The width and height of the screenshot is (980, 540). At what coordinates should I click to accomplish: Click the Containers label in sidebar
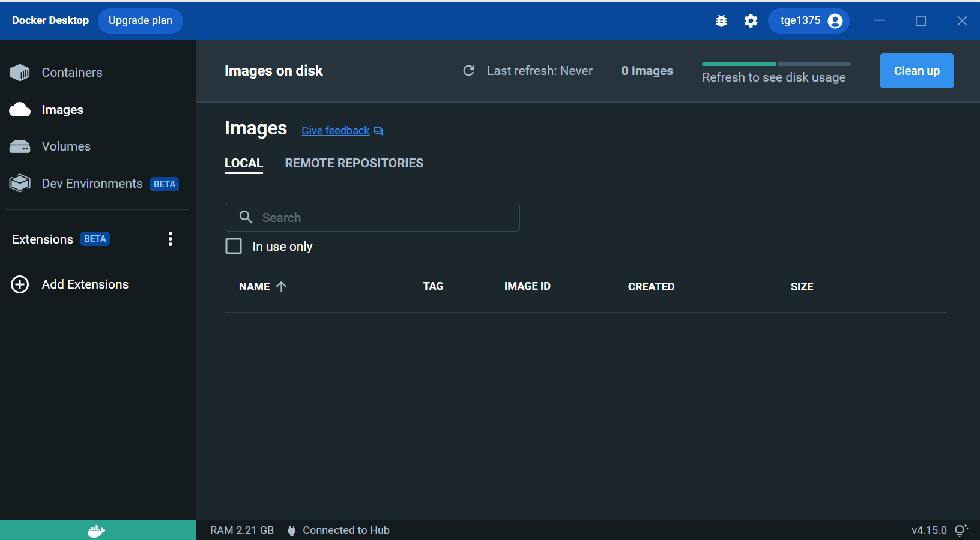[72, 73]
